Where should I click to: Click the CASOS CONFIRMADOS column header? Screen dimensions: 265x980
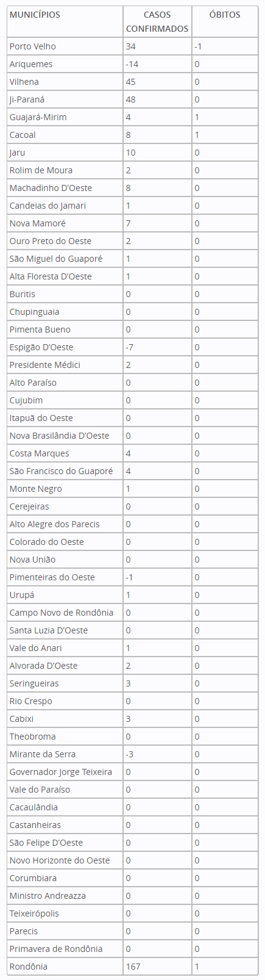[157, 21]
